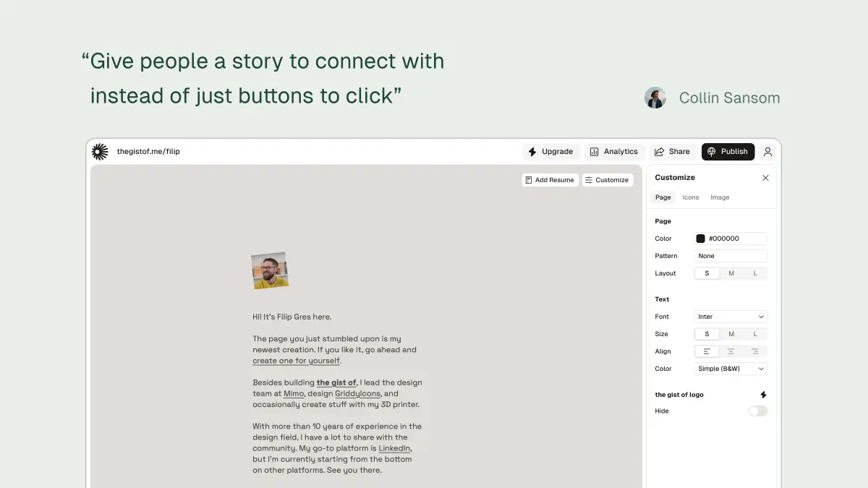Screen dimensions: 868x488
Task: Switch to the Icons tab
Action: tap(691, 197)
